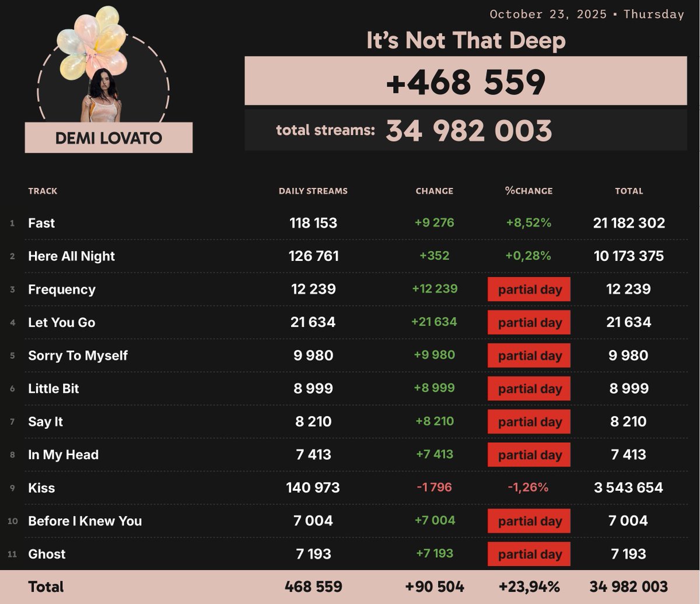Click the DAILY STREAMS column header
Viewport: 700px width, 604px height.
point(313,191)
